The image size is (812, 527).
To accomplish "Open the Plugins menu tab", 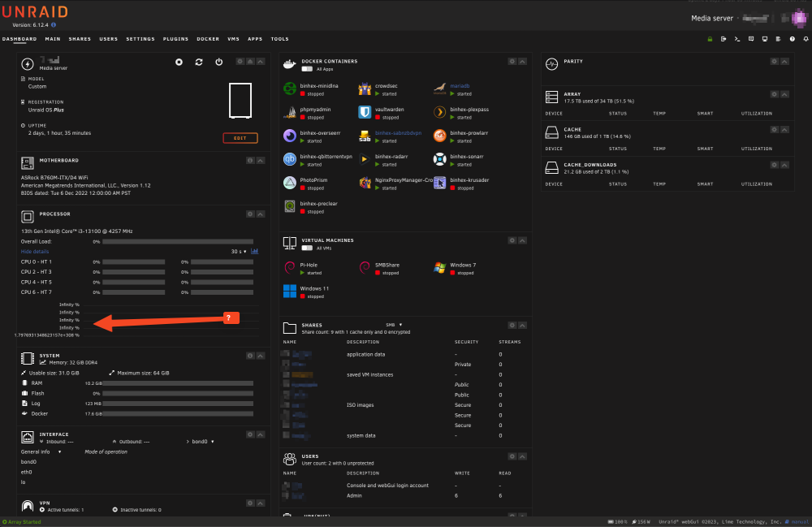I will [175, 39].
